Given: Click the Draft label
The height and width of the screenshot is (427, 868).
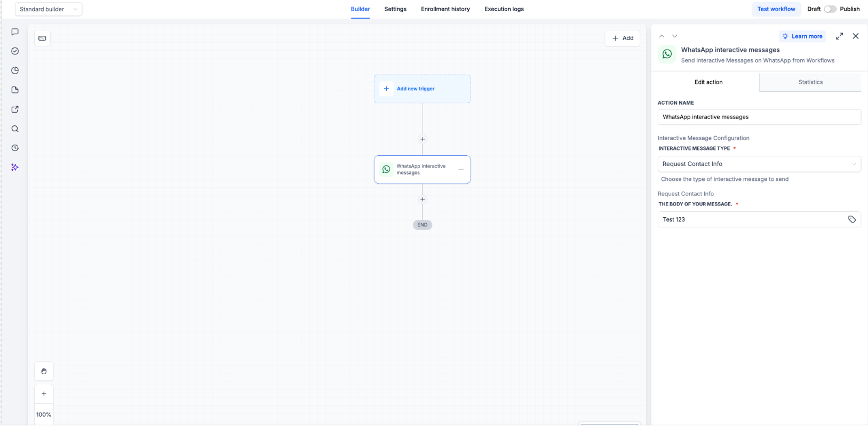Looking at the screenshot, I should click(814, 9).
